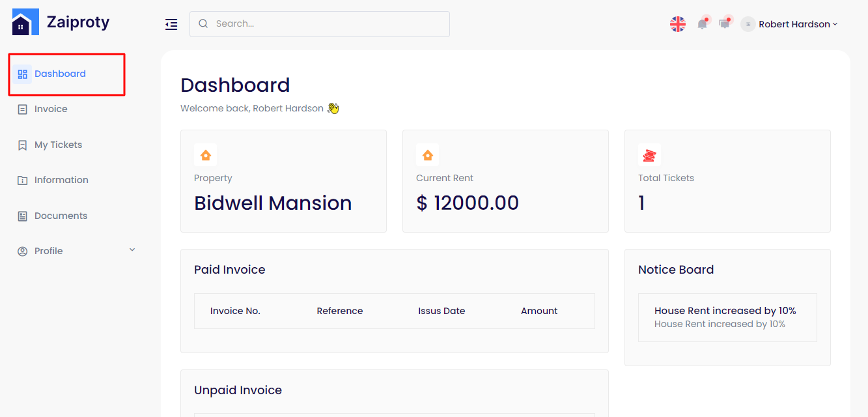Open the notifications bell icon
Image resolution: width=868 pixels, height=417 pixels.
(702, 24)
